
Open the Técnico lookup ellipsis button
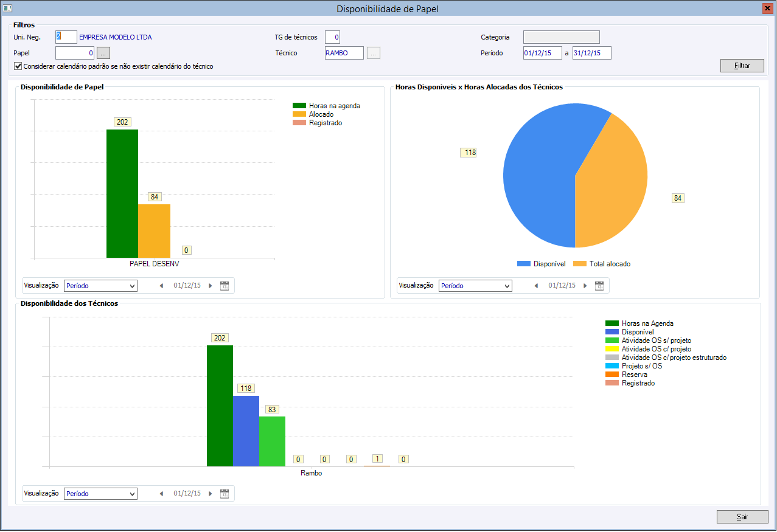(x=374, y=53)
